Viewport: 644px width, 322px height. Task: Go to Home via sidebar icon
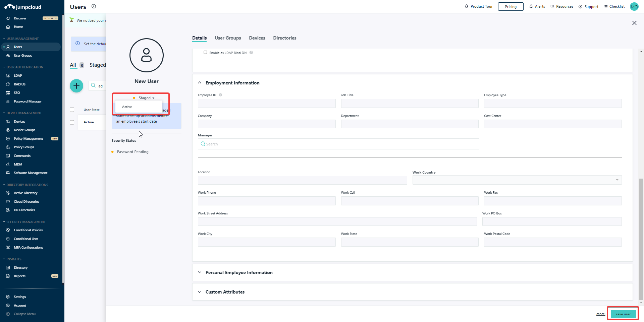tap(8, 27)
